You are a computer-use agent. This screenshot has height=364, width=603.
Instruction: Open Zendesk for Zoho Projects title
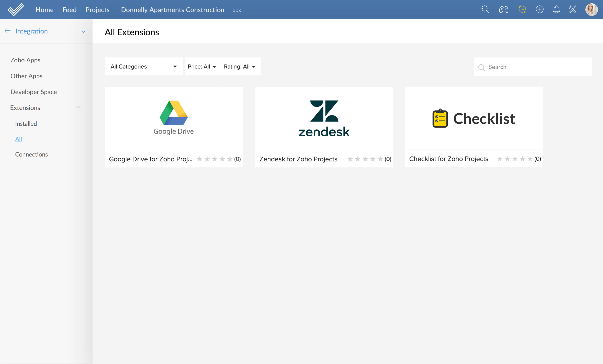(298, 159)
